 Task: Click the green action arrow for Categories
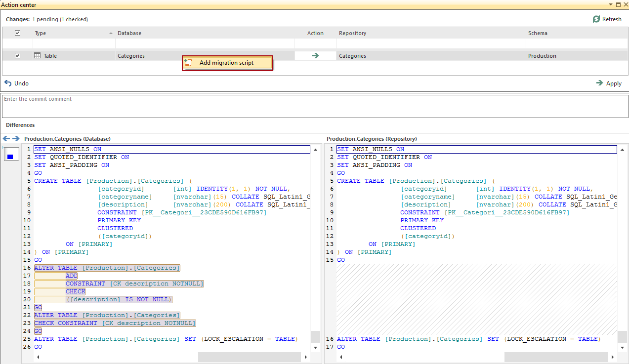(x=315, y=56)
